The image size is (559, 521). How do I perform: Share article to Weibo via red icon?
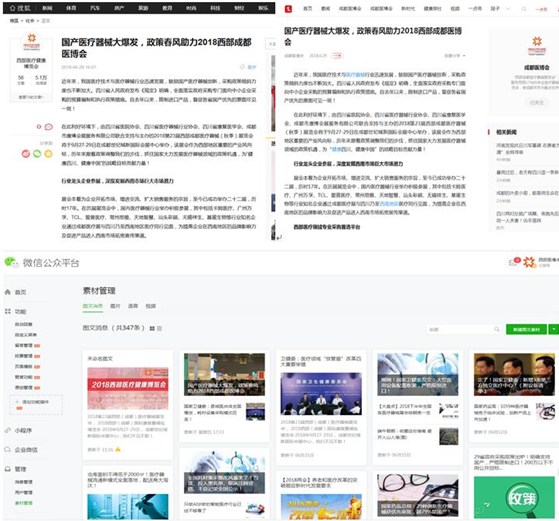pyautogui.click(x=26, y=154)
